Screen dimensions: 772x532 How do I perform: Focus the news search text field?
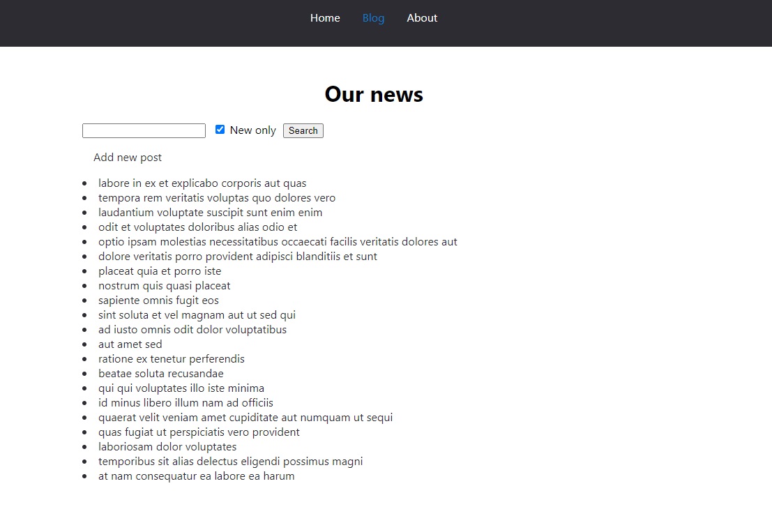[x=144, y=131]
